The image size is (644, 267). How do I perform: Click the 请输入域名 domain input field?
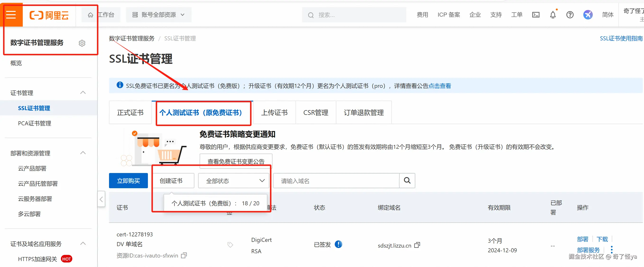click(x=336, y=181)
